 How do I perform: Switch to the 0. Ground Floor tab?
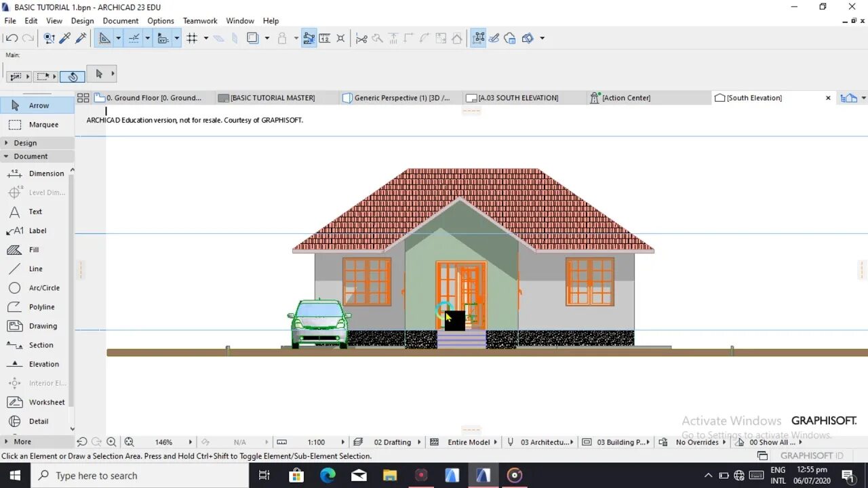click(153, 98)
